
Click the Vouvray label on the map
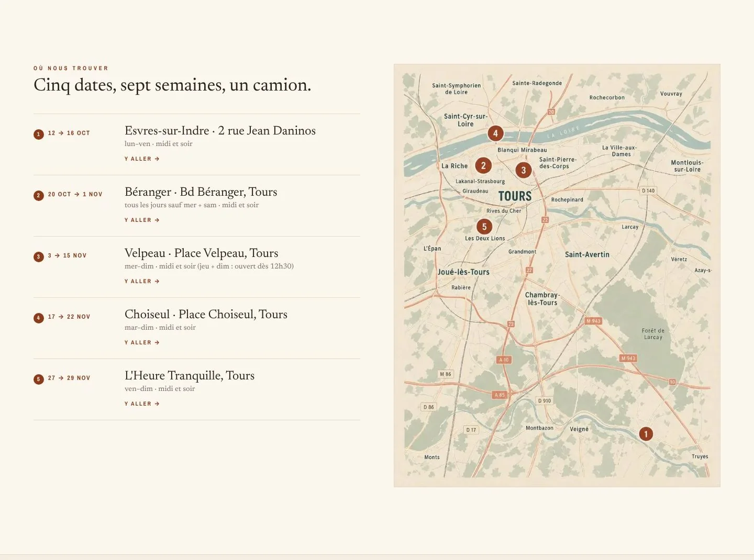click(x=671, y=94)
